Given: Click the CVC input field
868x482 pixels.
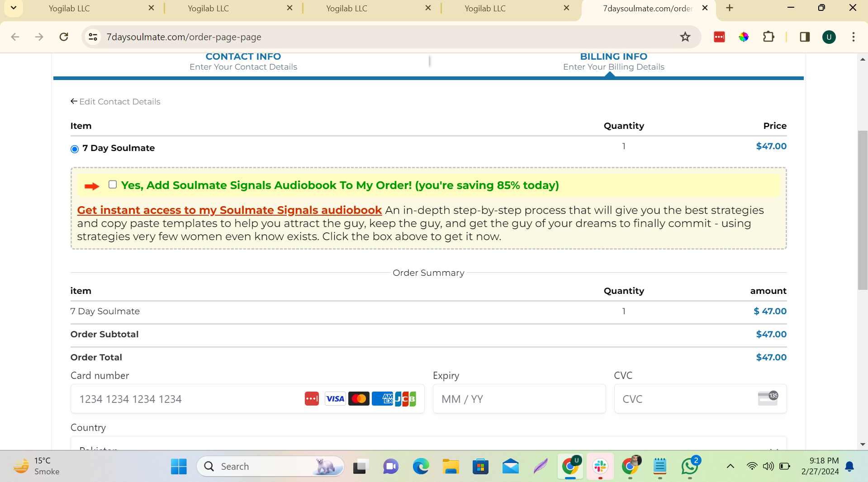Looking at the screenshot, I should click(x=700, y=399).
